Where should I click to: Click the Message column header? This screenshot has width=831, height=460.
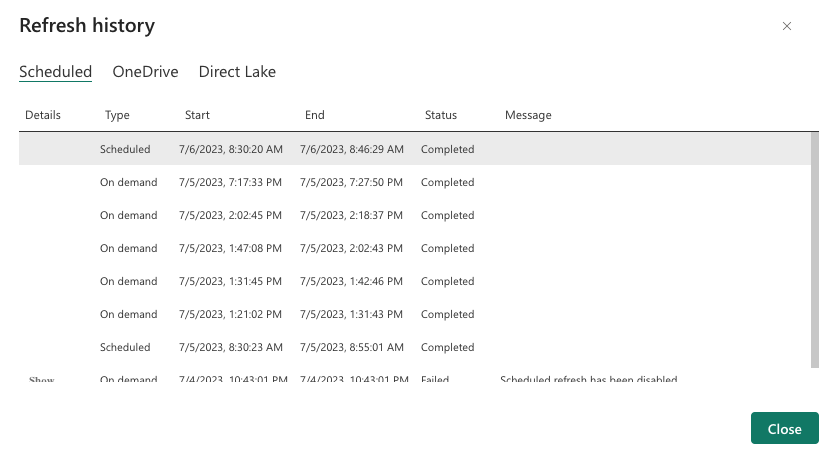[x=528, y=115]
